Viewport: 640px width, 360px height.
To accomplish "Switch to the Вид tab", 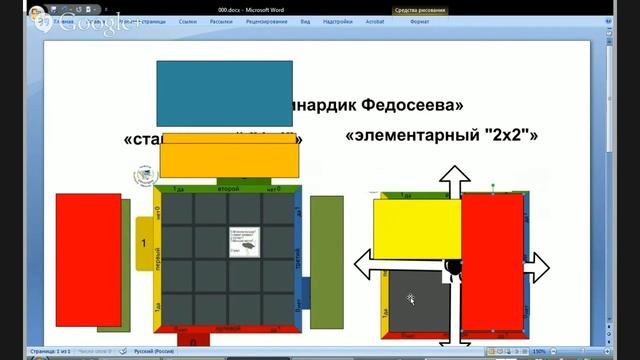I will (305, 22).
